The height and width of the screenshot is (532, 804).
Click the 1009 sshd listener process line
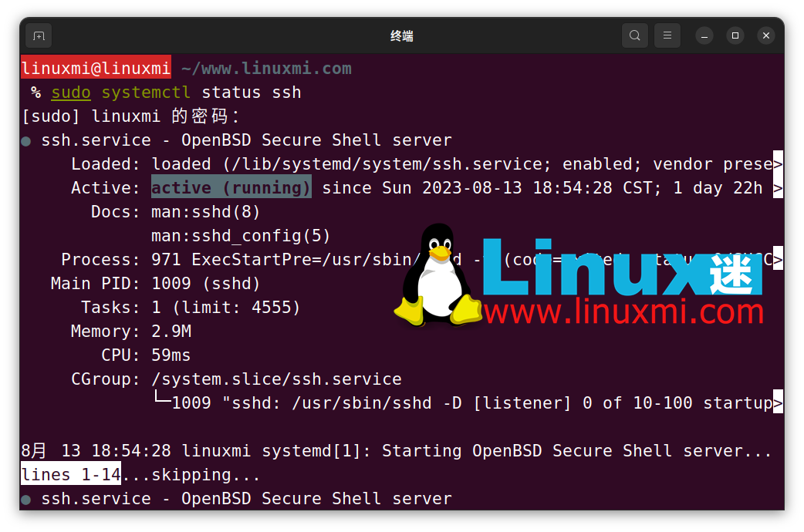(468, 403)
